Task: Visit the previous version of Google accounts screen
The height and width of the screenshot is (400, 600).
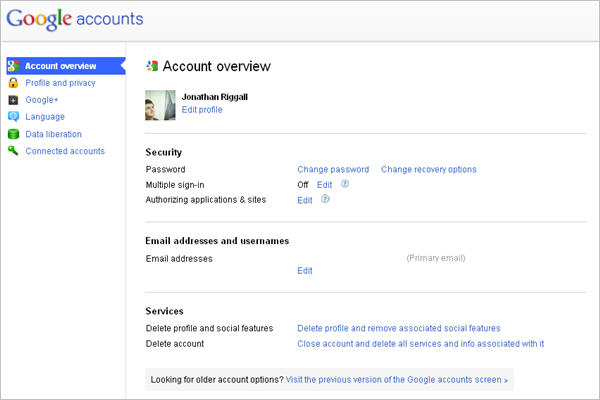Action: pyautogui.click(x=396, y=380)
